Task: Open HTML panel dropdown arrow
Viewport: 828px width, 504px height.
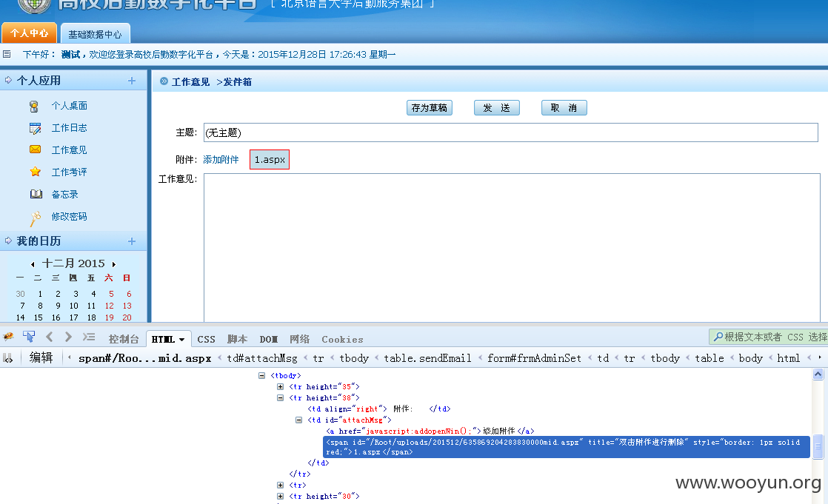Action: [x=181, y=340]
